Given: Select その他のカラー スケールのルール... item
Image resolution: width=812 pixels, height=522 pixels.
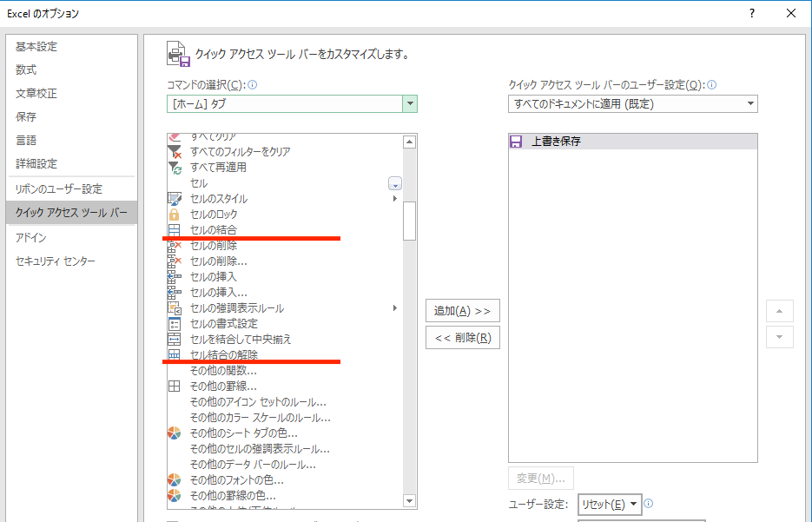Looking at the screenshot, I should (284, 418).
